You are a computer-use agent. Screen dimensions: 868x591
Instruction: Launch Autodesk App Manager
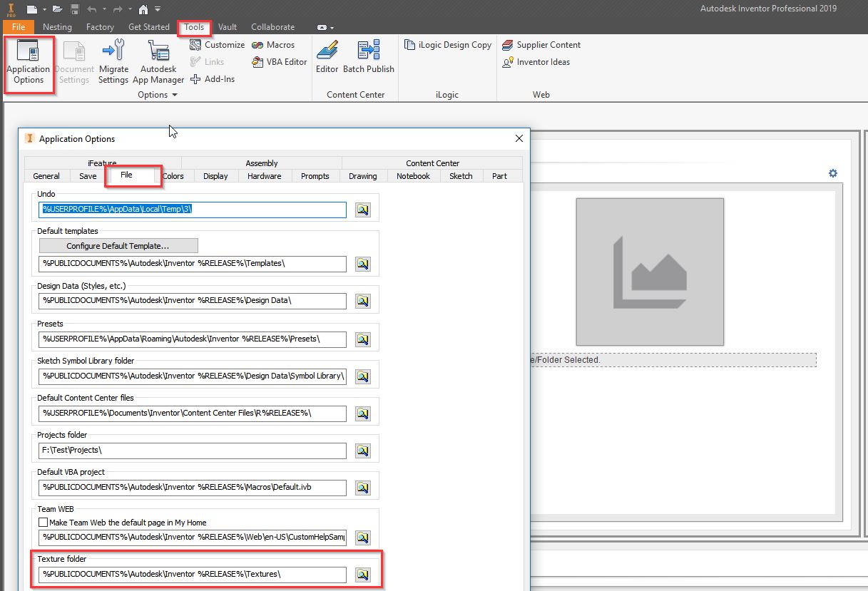(x=158, y=63)
